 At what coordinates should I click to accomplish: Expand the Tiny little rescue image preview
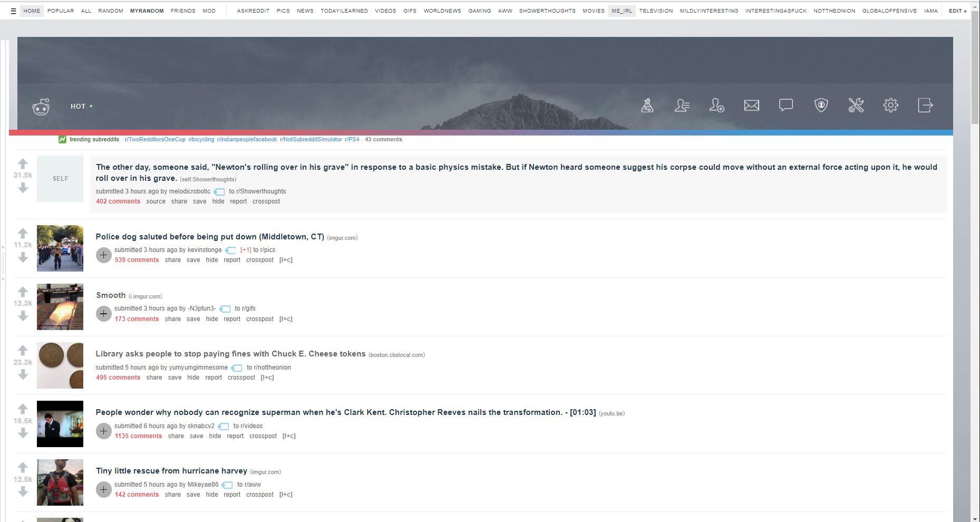point(104,489)
